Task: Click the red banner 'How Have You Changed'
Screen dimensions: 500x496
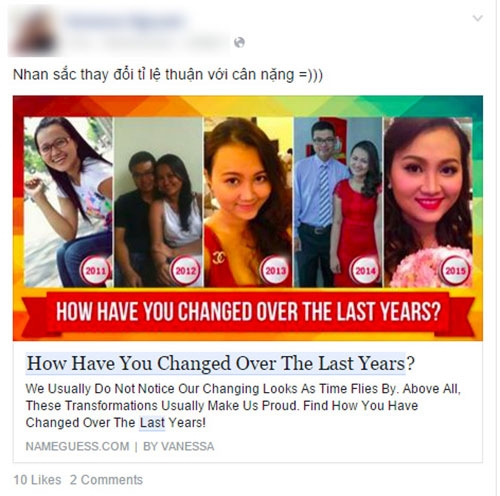Action: tap(248, 312)
